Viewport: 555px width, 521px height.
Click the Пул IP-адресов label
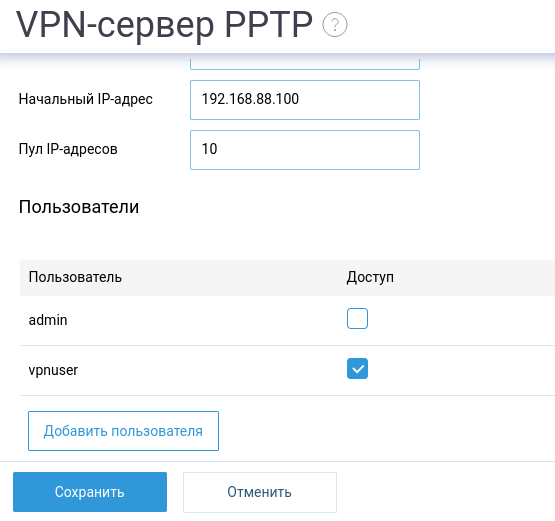[x=68, y=149]
